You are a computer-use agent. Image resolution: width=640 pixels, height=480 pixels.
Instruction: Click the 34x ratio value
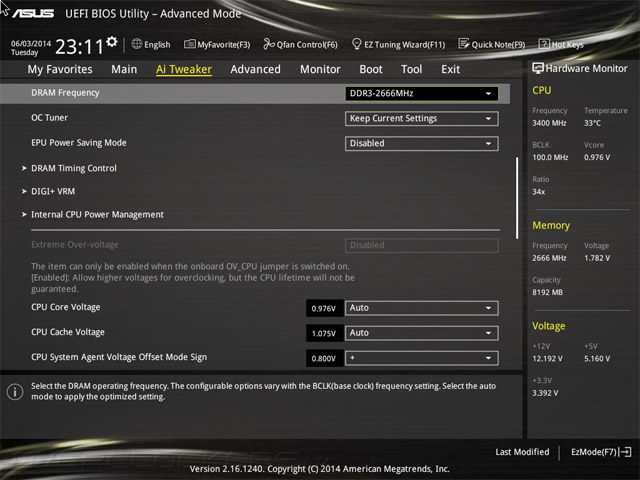[538, 191]
